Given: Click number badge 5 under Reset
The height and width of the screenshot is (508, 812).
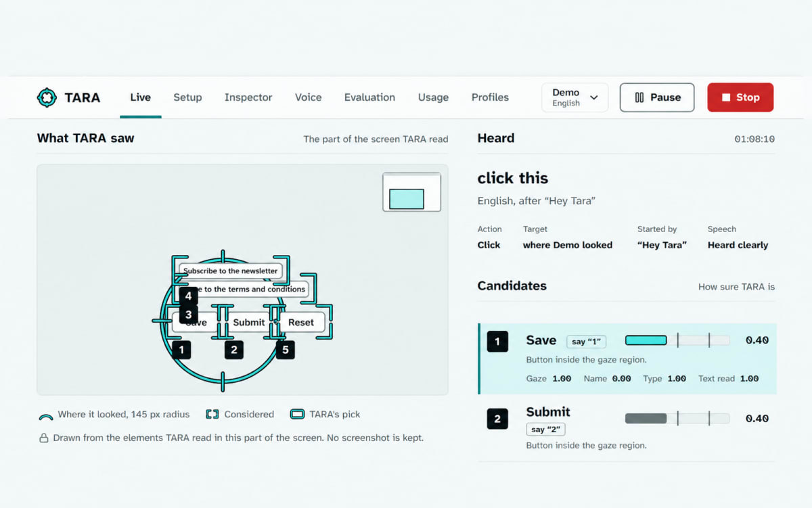Looking at the screenshot, I should (x=286, y=350).
